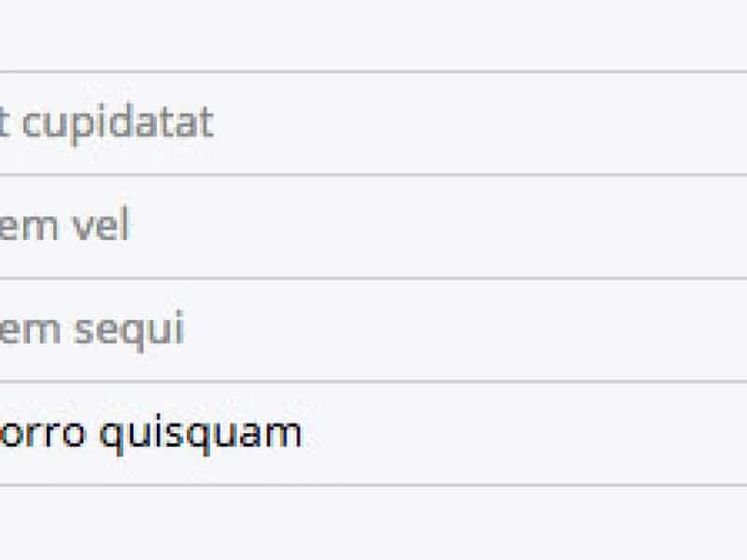Click blank space right of "quisquam"
The height and width of the screenshot is (560, 747).
[523, 434]
